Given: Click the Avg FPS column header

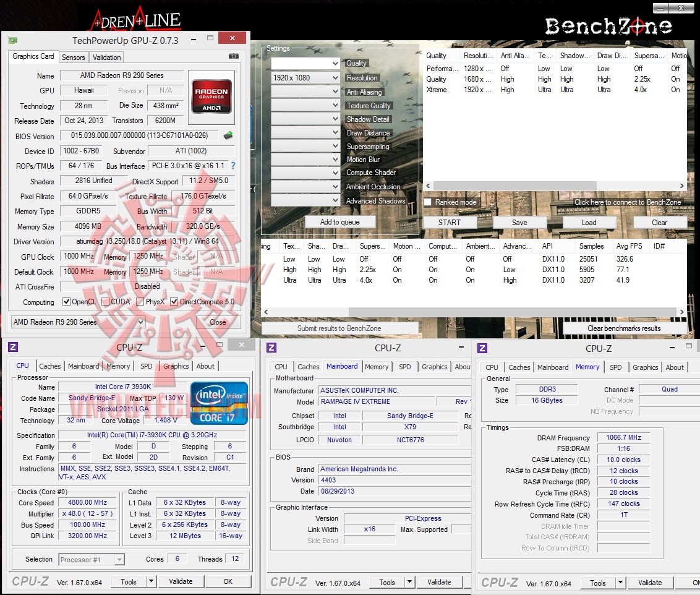Looking at the screenshot, I should click(629, 246).
